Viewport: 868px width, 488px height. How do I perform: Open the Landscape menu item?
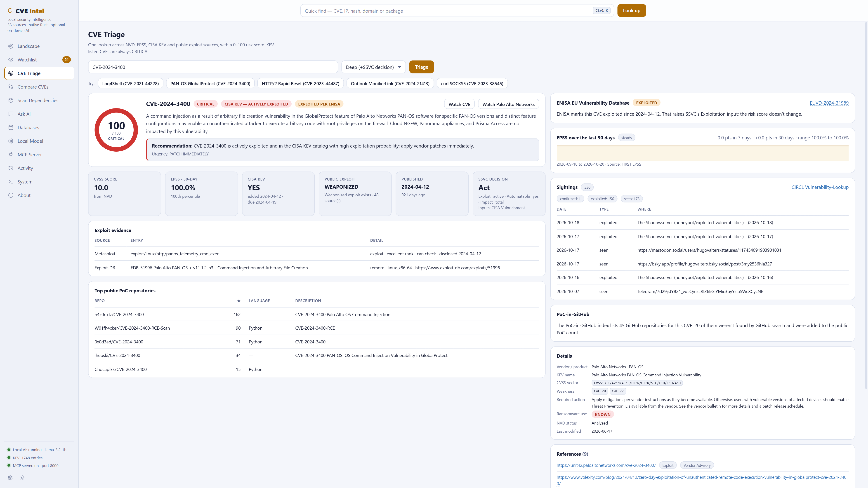39,46
